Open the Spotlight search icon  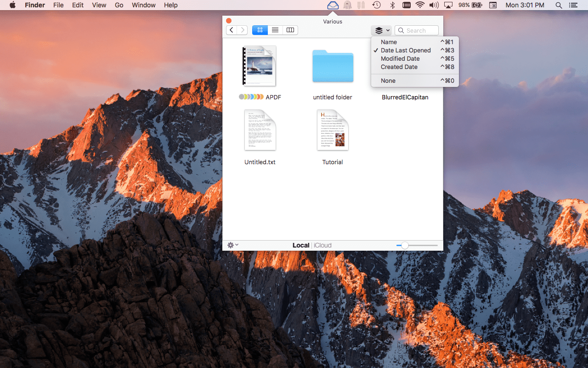(559, 5)
